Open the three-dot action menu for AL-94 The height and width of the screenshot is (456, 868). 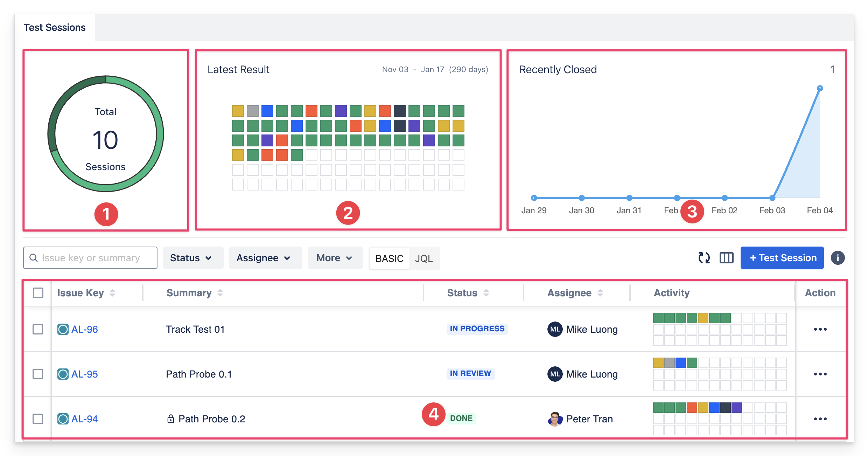tap(820, 419)
